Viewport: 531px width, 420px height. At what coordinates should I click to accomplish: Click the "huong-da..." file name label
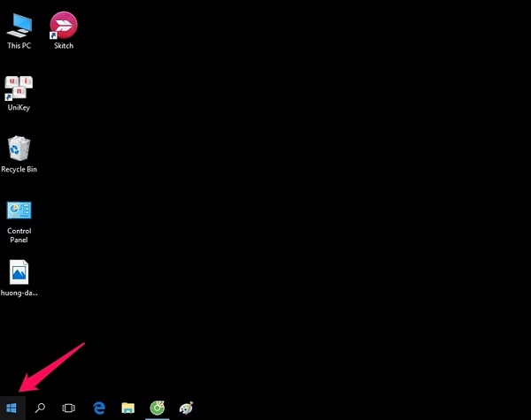(19, 292)
